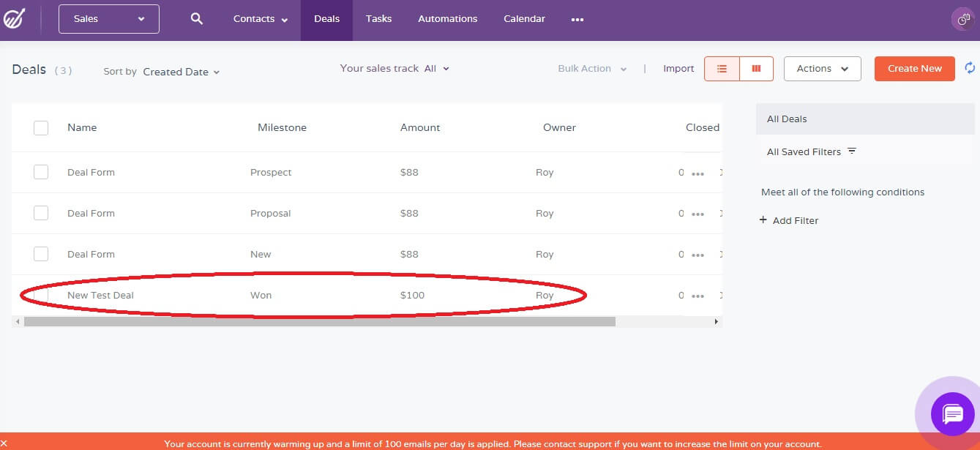Open the user profile avatar
This screenshot has width=980, height=450.
(x=963, y=19)
